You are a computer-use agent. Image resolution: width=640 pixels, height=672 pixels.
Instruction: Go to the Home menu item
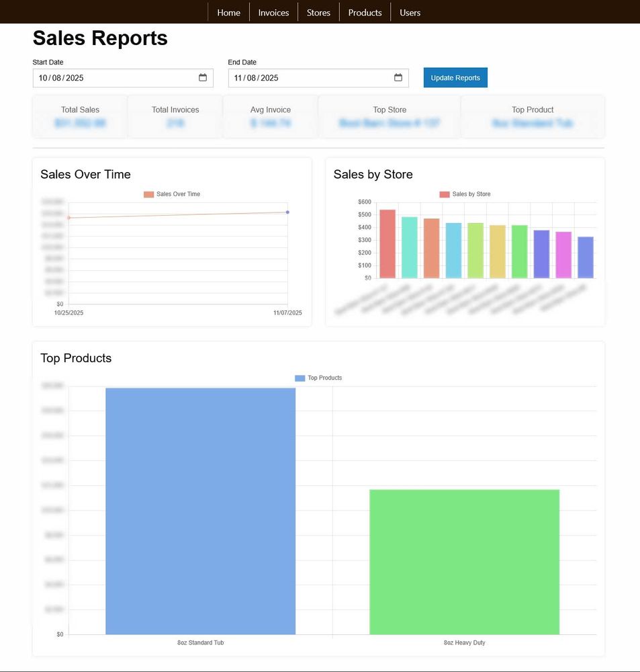point(228,12)
